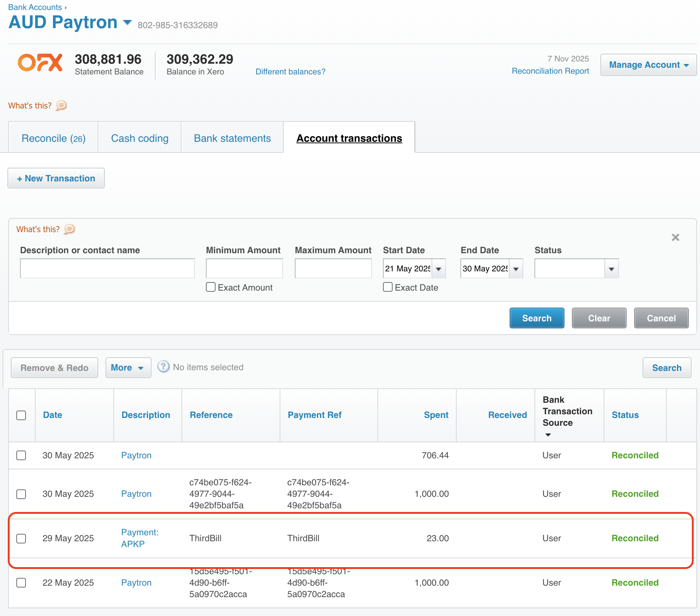Screen dimensions: 700x616
Task: Close the search filter panel with X
Action: pos(675,237)
